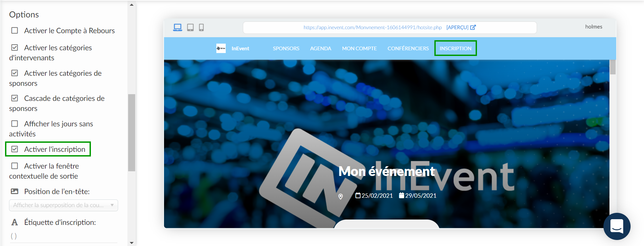This screenshot has height=246, width=644.
Task: Toggle Activer l'inscription checkbox
Action: 14,149
